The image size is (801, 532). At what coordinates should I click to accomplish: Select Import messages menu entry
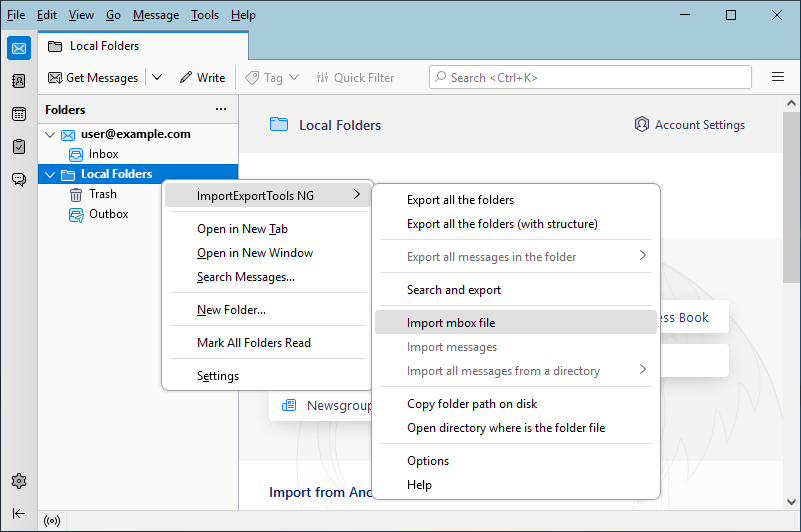tap(516, 347)
